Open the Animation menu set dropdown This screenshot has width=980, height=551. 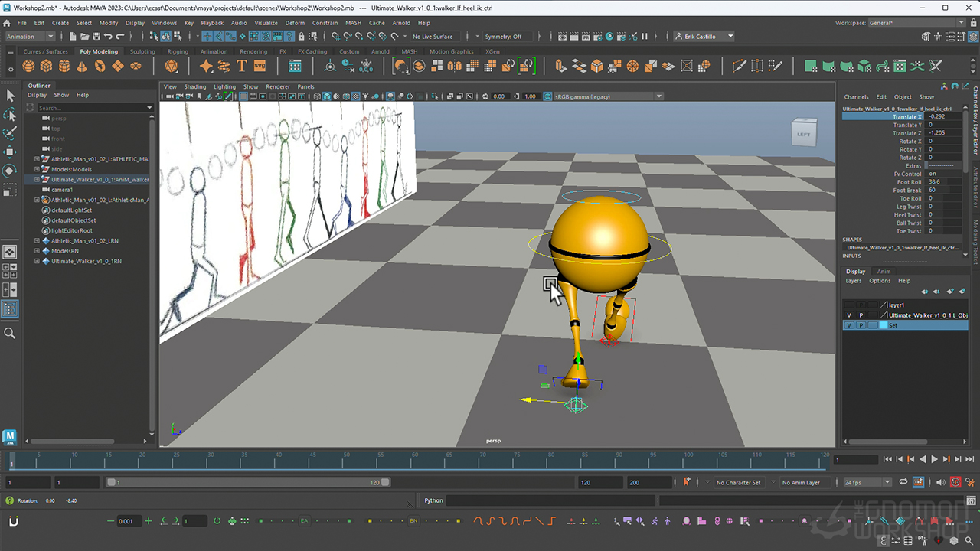point(30,36)
